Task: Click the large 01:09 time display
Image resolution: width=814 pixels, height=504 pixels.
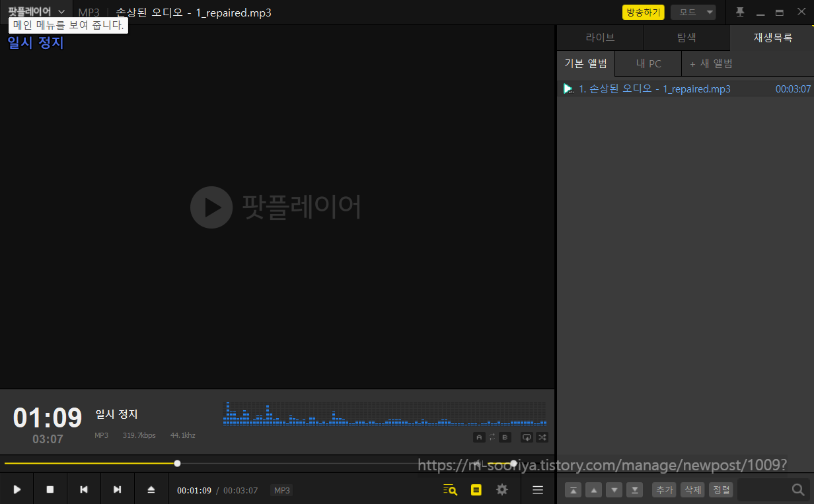Action: tap(48, 418)
